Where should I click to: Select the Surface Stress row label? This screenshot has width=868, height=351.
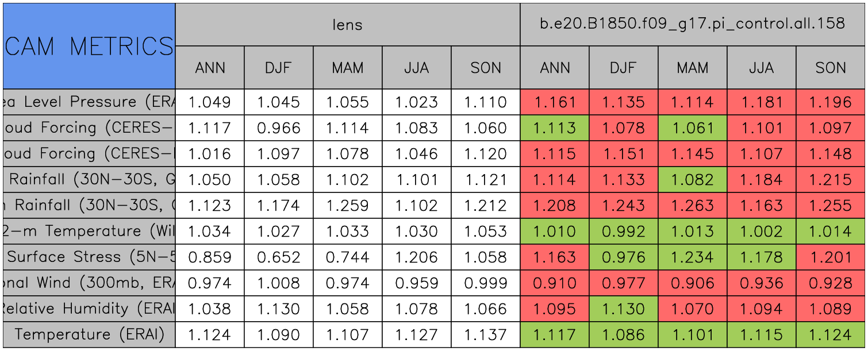click(x=89, y=257)
